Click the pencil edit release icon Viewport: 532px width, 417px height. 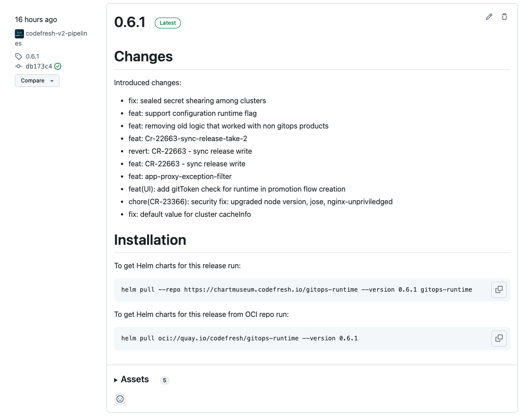pyautogui.click(x=489, y=17)
